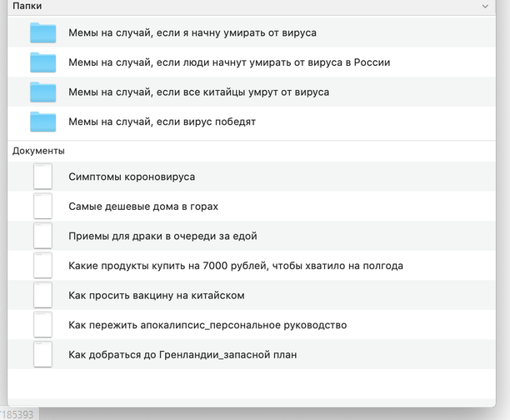Click file icon for "Как просить вакцину на китайском"
This screenshot has height=420, width=510.
pos(42,295)
